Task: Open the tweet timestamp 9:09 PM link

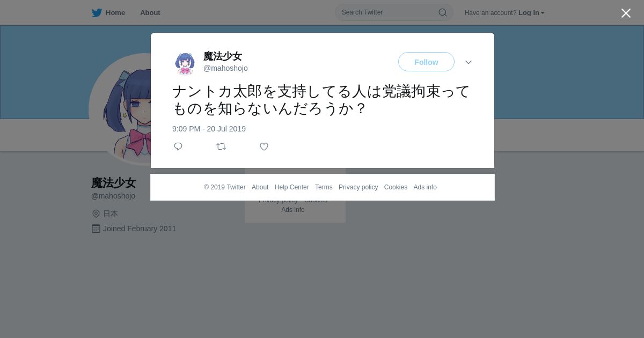Action: 209,129
